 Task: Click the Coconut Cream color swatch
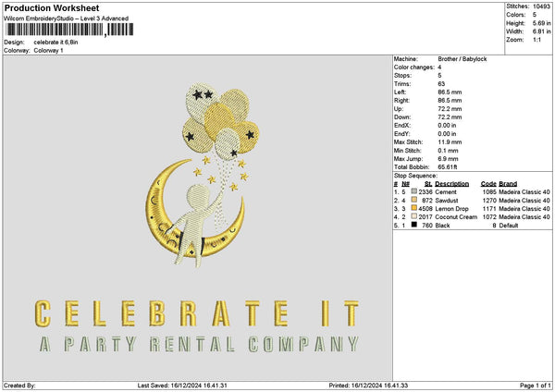pyautogui.click(x=413, y=216)
